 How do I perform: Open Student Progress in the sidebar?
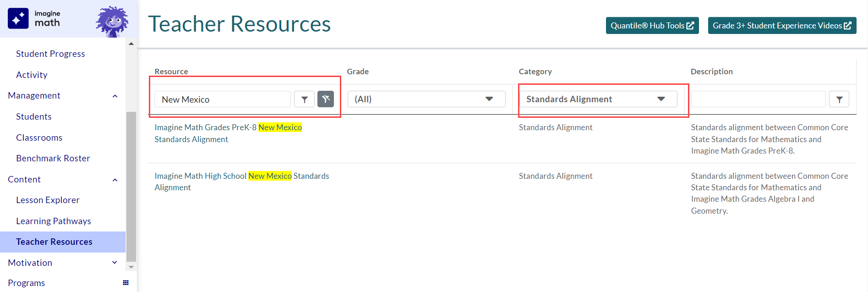pyautogui.click(x=50, y=54)
